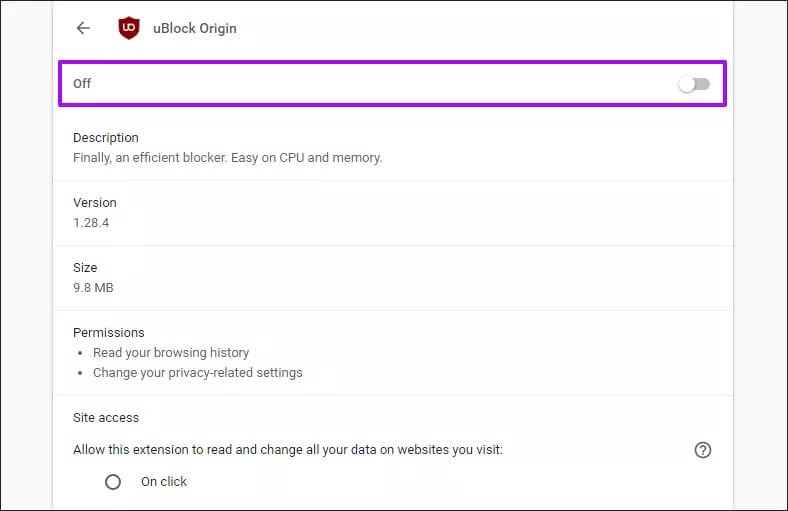This screenshot has width=788, height=511.
Task: Click the Size heading
Action: (x=85, y=268)
